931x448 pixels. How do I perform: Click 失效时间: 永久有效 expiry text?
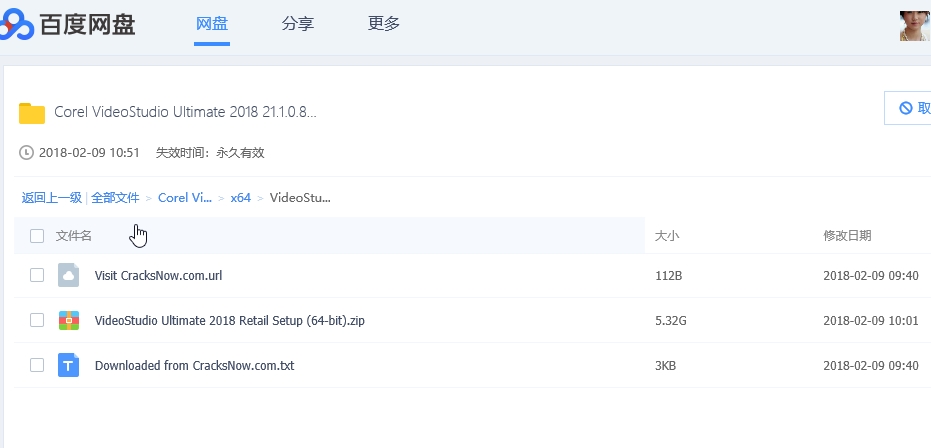tap(210, 152)
